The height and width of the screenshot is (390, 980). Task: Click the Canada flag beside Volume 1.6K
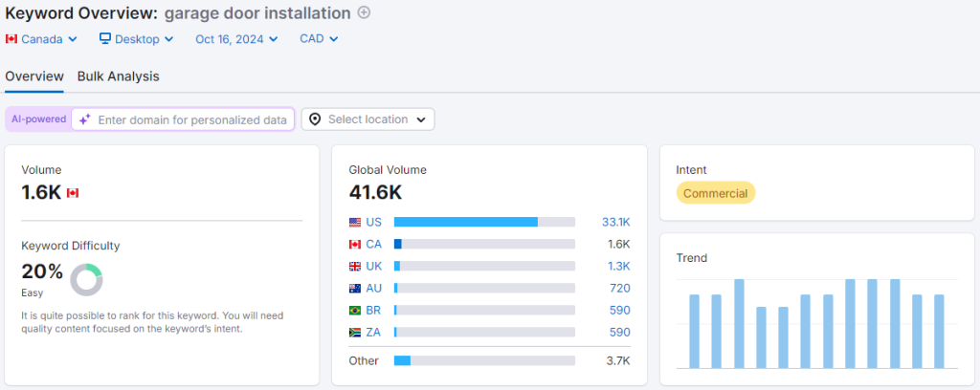tap(73, 193)
